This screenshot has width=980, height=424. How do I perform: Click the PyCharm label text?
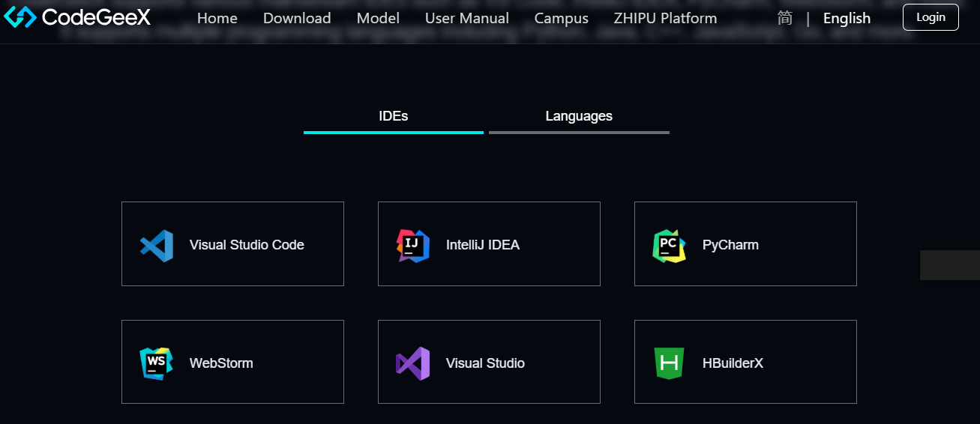click(730, 245)
